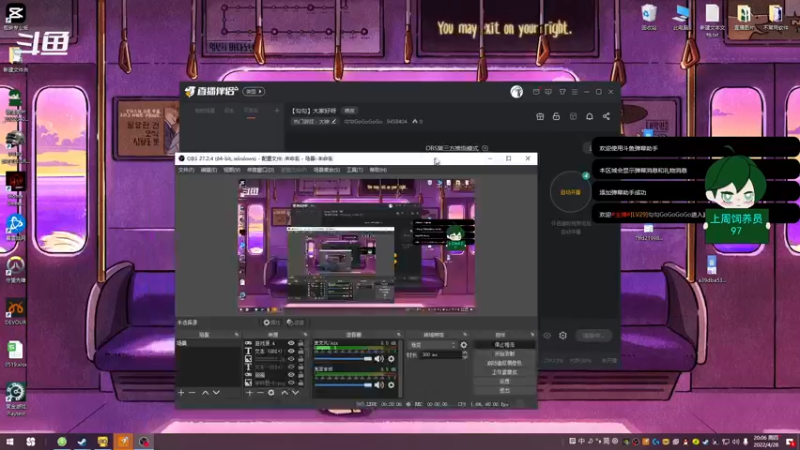Toggle lock on the first source row
The image size is (800, 450).
pyautogui.click(x=301, y=343)
